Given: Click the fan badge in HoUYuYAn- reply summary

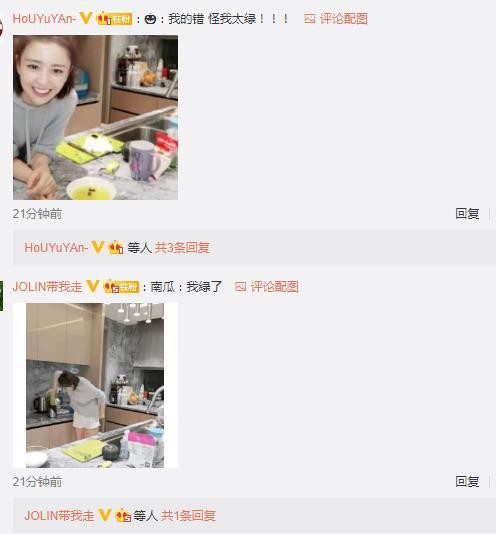Looking at the screenshot, I should point(116,247).
